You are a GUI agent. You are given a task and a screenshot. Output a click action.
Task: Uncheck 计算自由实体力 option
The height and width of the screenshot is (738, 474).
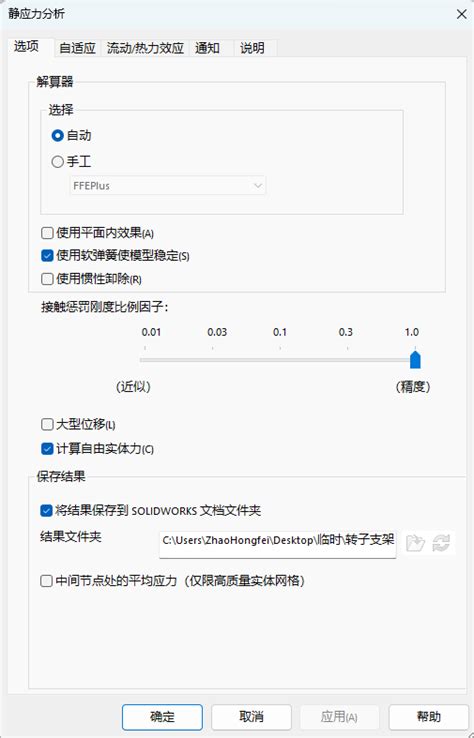click(47, 449)
